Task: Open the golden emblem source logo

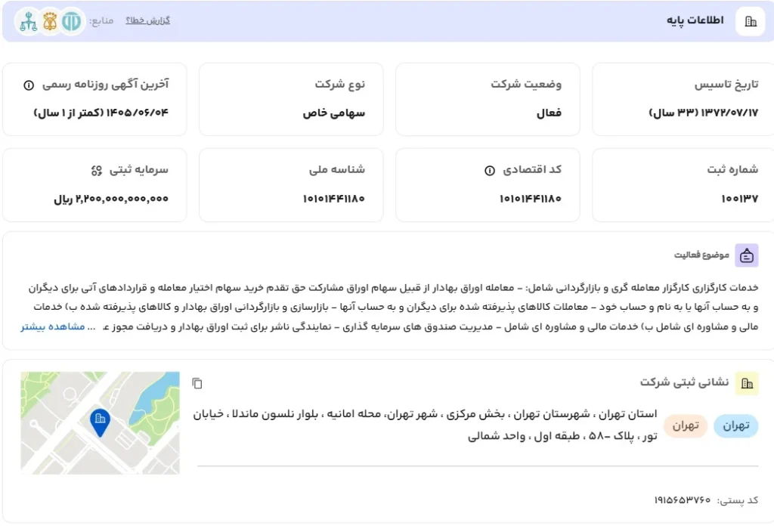Action: (50, 21)
